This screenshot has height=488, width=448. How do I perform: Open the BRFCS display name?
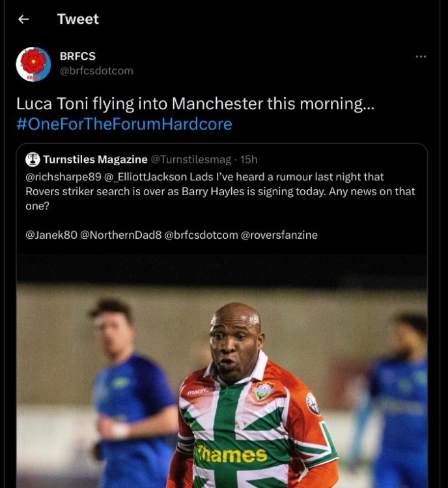(77, 57)
